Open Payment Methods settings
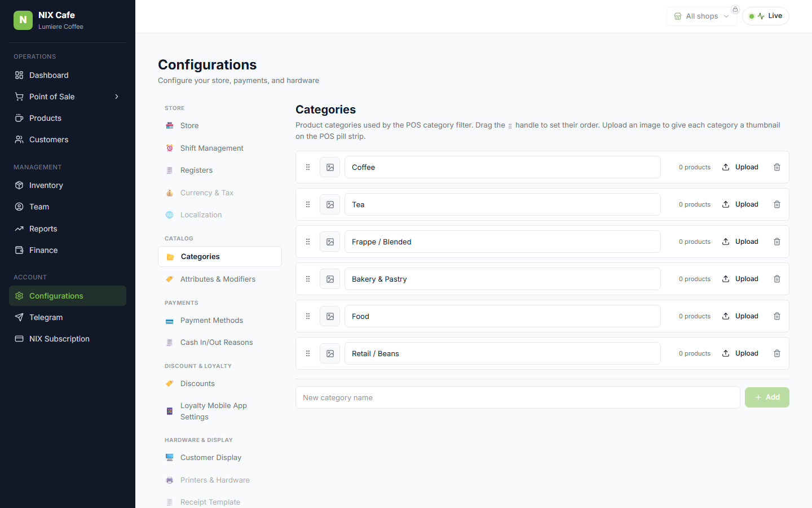The height and width of the screenshot is (508, 812). coord(220,320)
